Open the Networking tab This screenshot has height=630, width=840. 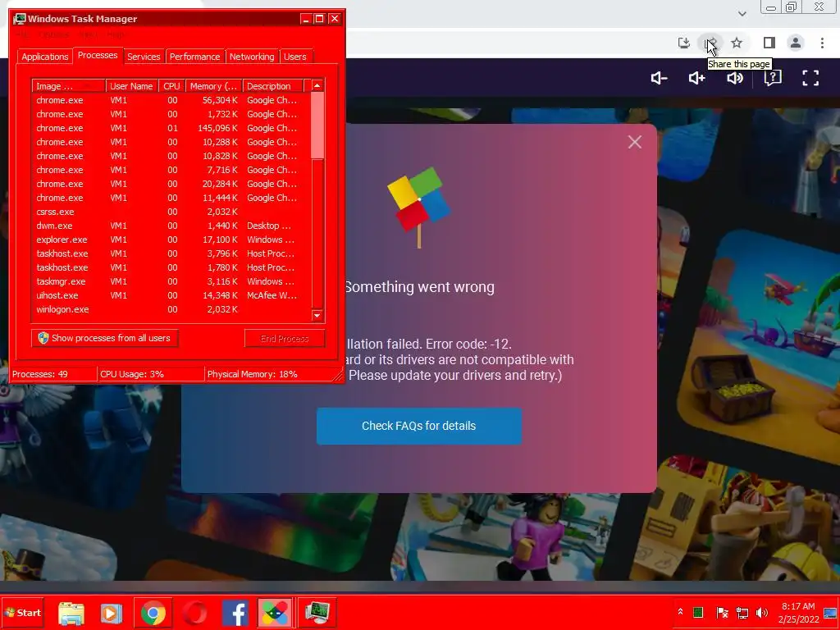(252, 57)
